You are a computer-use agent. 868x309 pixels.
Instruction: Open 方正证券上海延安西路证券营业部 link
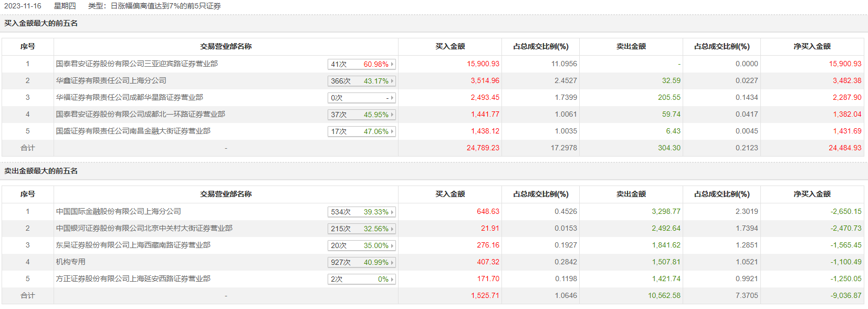(x=133, y=279)
